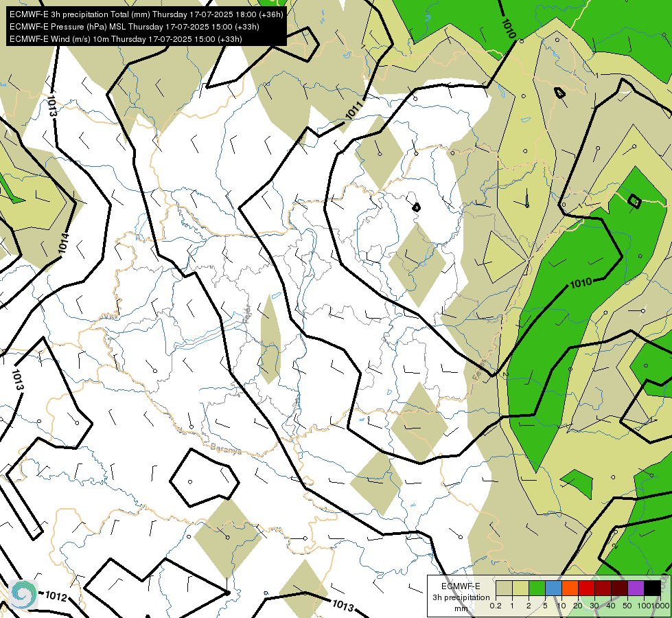Click the '50' legend scale value
Image resolution: width=672 pixels, height=618 pixels.
[627, 606]
